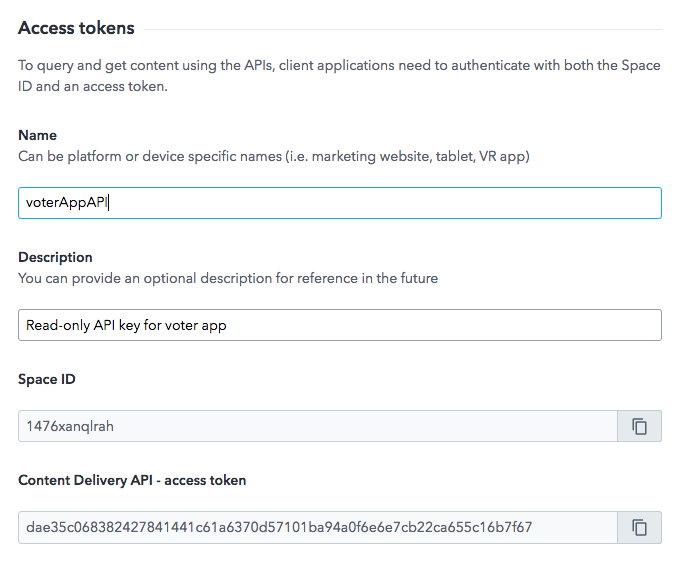Click the optional description hint text

(x=228, y=278)
